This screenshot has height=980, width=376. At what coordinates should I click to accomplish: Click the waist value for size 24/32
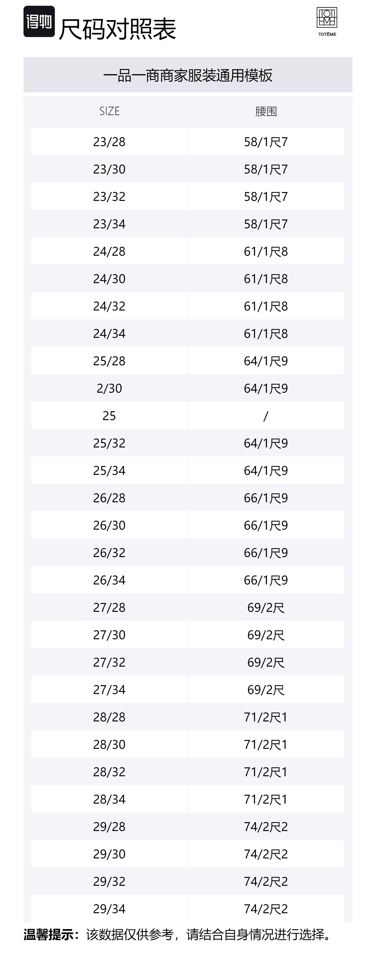(x=266, y=306)
